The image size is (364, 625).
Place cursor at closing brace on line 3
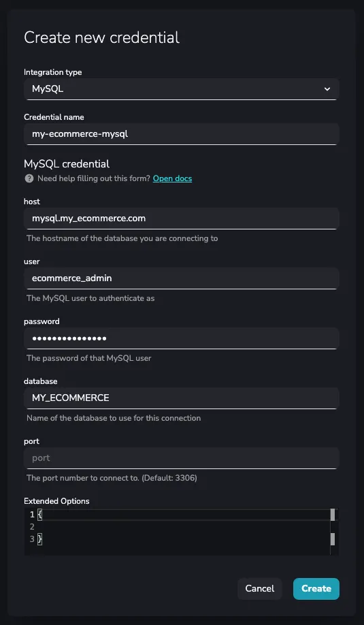(x=40, y=539)
